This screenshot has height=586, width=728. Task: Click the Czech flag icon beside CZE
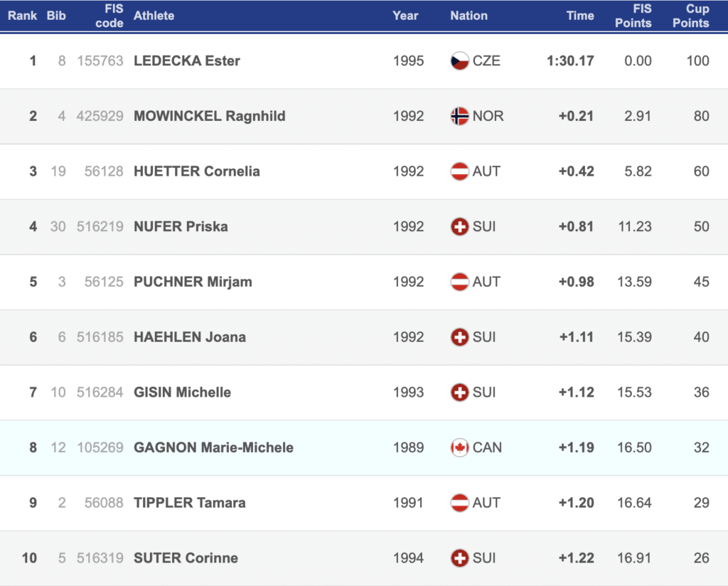pos(459,61)
